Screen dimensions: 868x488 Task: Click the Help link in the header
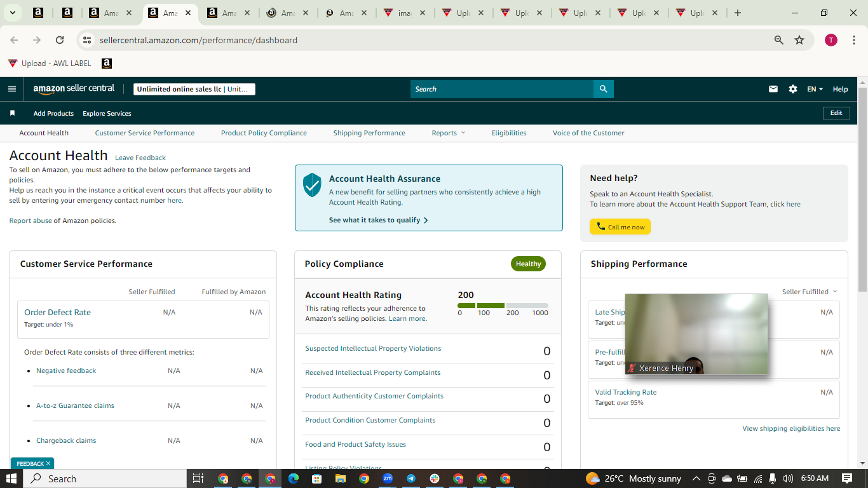click(x=840, y=89)
